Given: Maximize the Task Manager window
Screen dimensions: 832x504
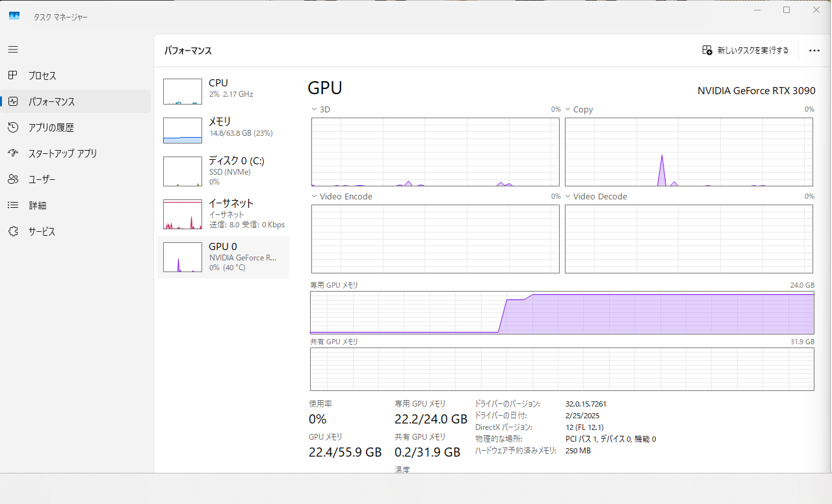Looking at the screenshot, I should [x=786, y=10].
